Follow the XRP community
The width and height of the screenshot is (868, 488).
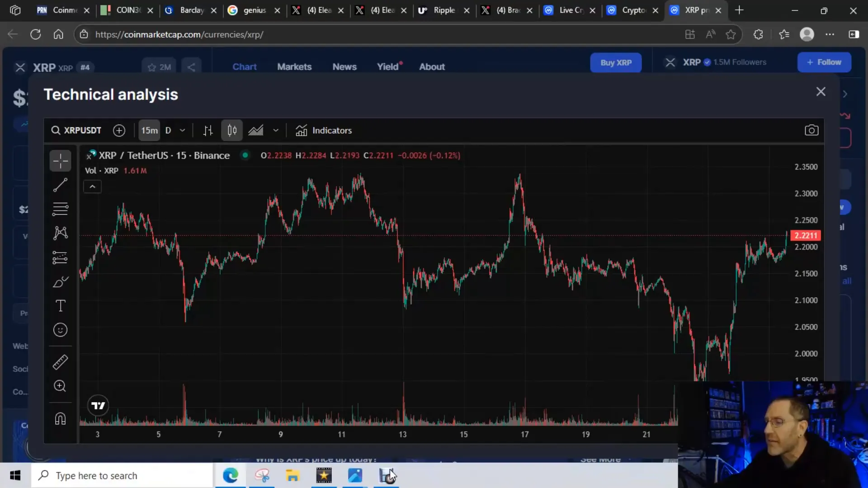(824, 62)
